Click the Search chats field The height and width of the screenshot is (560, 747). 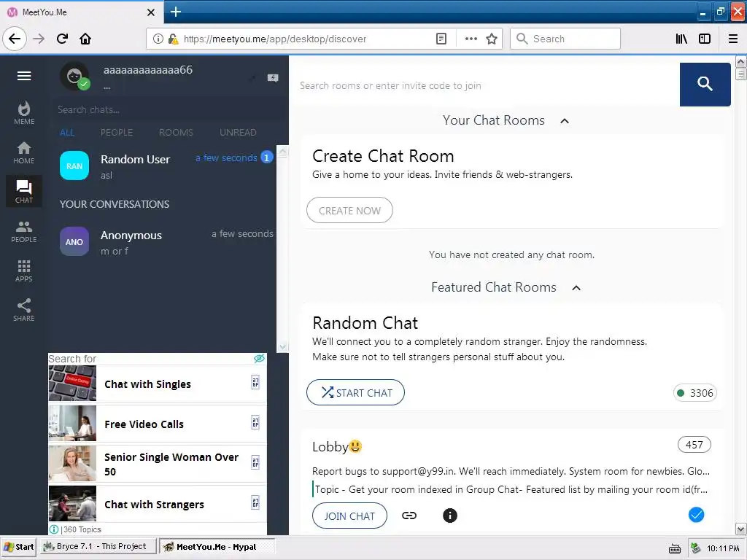pyautogui.click(x=167, y=109)
